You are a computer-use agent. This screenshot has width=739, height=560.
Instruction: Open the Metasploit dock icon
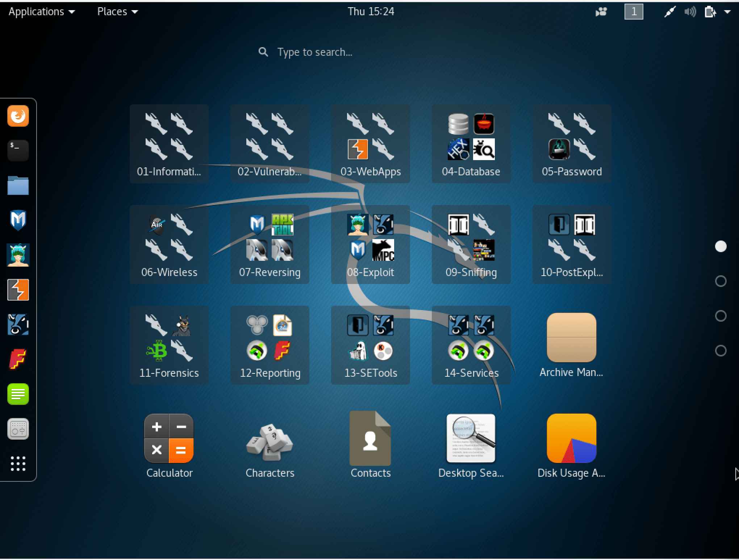18,220
